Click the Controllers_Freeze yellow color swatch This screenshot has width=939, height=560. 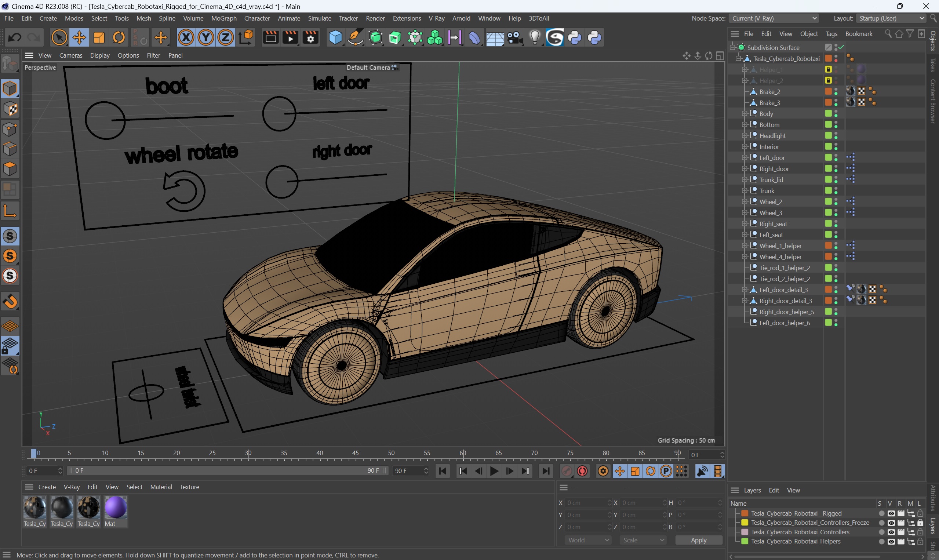(x=745, y=523)
